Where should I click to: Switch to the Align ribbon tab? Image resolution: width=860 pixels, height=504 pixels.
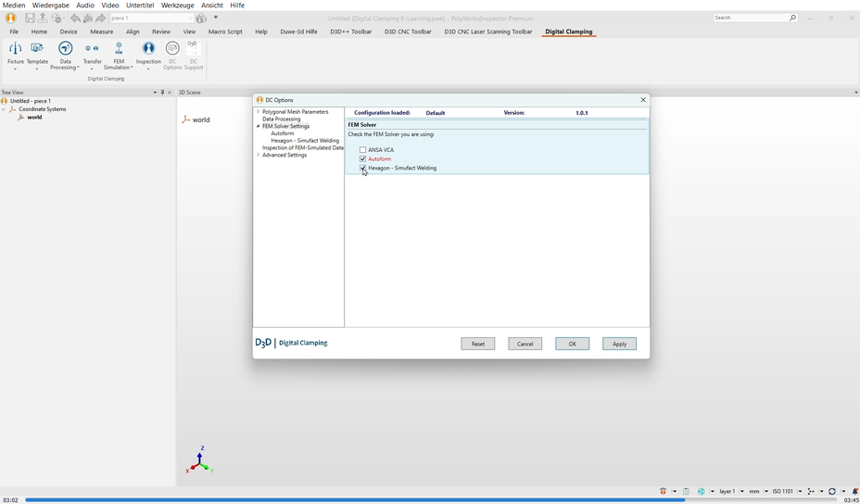pyautogui.click(x=133, y=31)
